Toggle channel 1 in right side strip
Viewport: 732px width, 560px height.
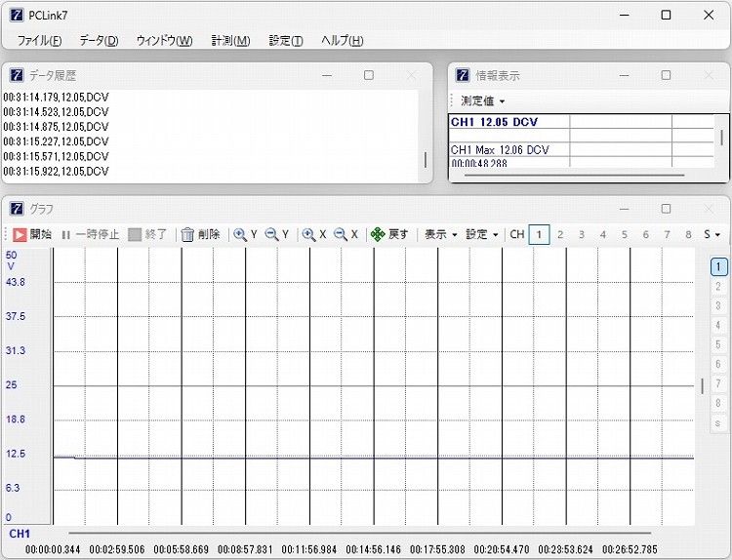[x=718, y=266]
